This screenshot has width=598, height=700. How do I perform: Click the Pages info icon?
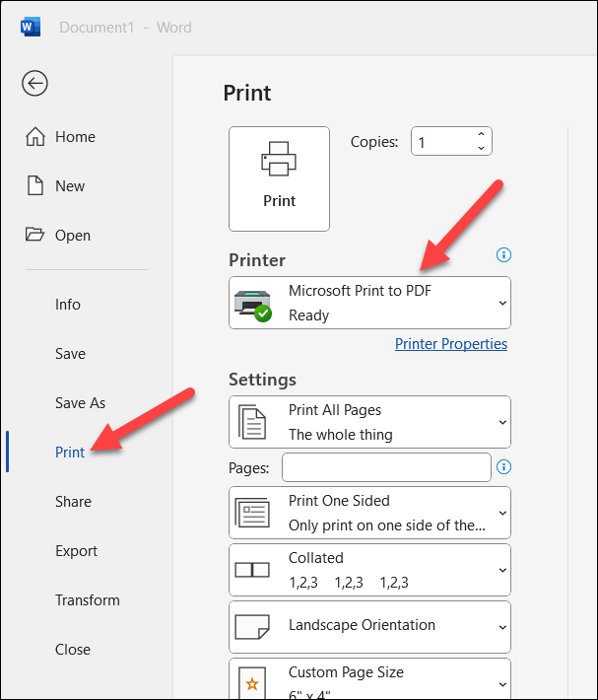[504, 466]
